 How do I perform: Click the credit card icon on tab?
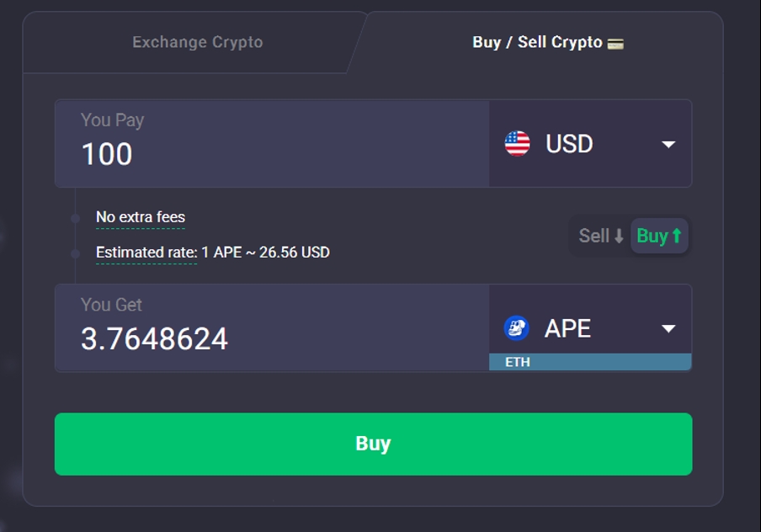click(x=615, y=44)
